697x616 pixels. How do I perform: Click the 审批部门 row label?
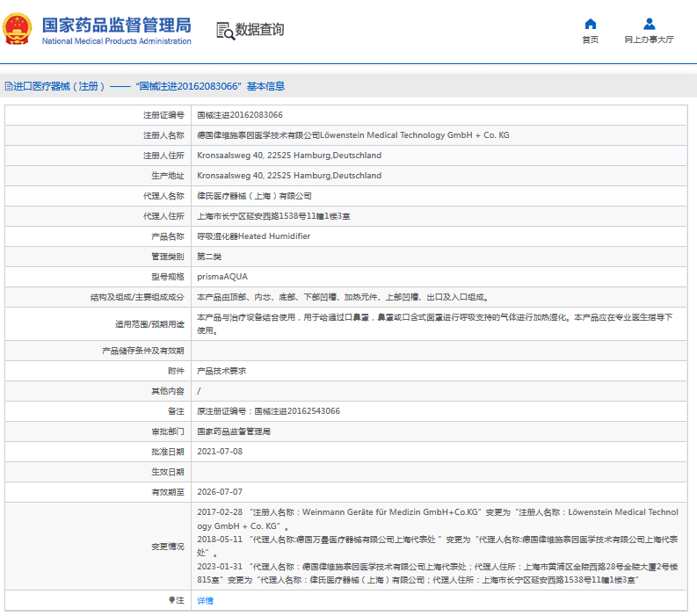click(x=168, y=431)
